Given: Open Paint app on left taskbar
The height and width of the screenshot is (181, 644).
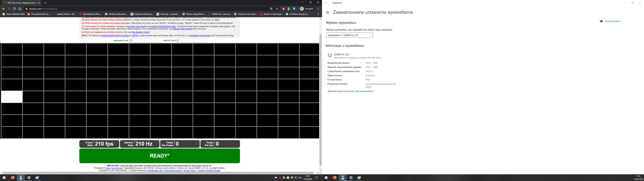Looking at the screenshot, I should [x=37, y=178].
